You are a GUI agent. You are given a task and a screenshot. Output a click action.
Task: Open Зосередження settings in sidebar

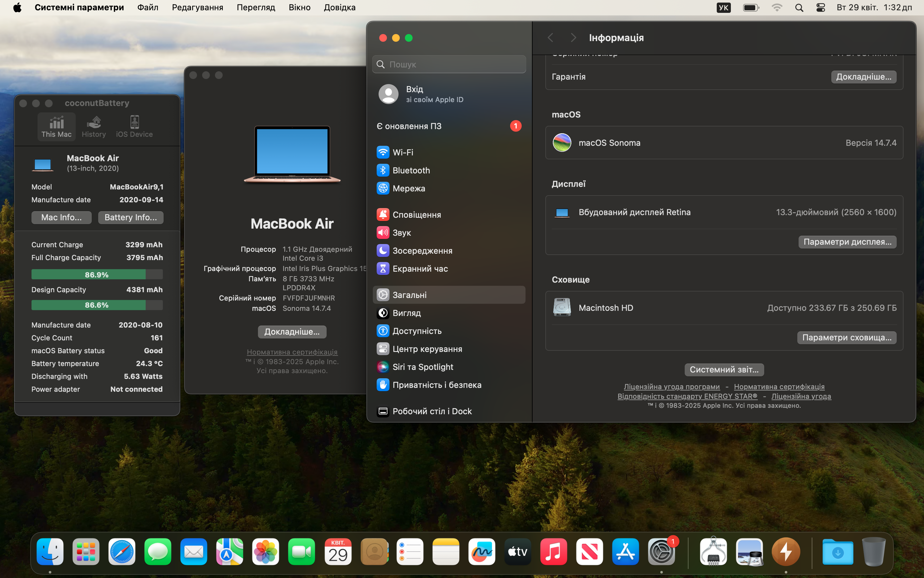(449, 250)
